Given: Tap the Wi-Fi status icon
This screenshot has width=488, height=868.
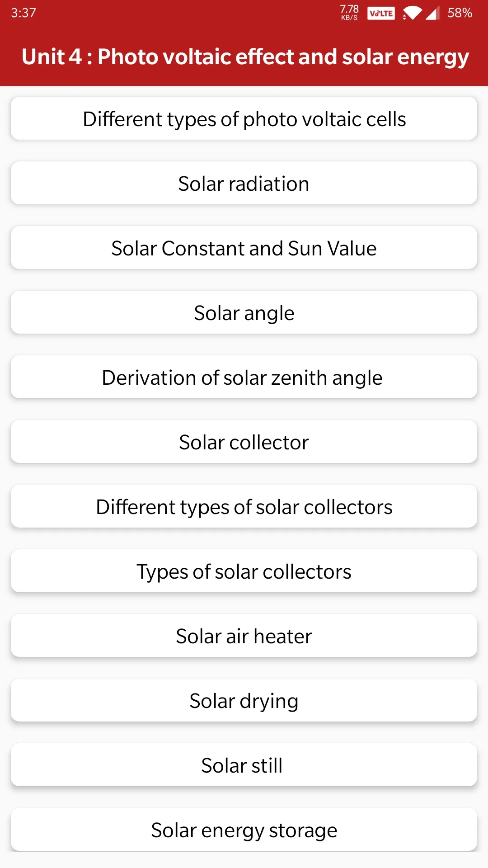Looking at the screenshot, I should [x=412, y=13].
